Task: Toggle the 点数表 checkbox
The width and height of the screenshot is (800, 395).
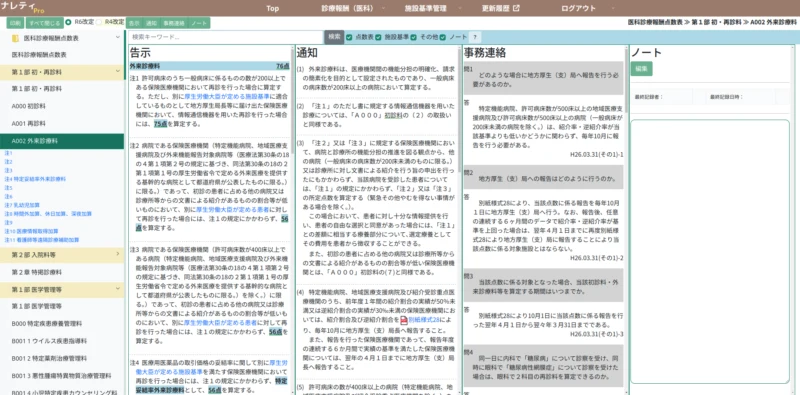Action: 349,37
